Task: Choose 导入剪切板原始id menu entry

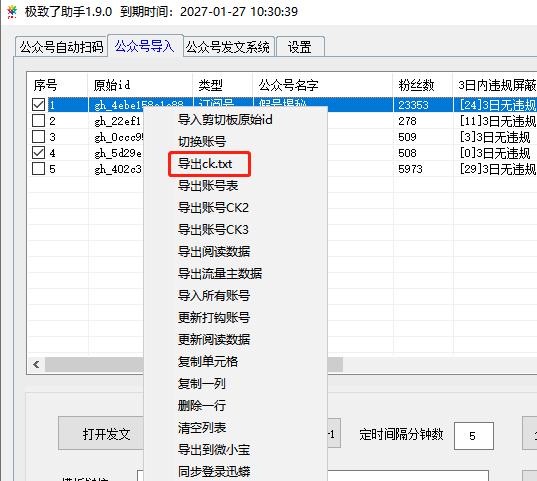Action: click(x=225, y=120)
